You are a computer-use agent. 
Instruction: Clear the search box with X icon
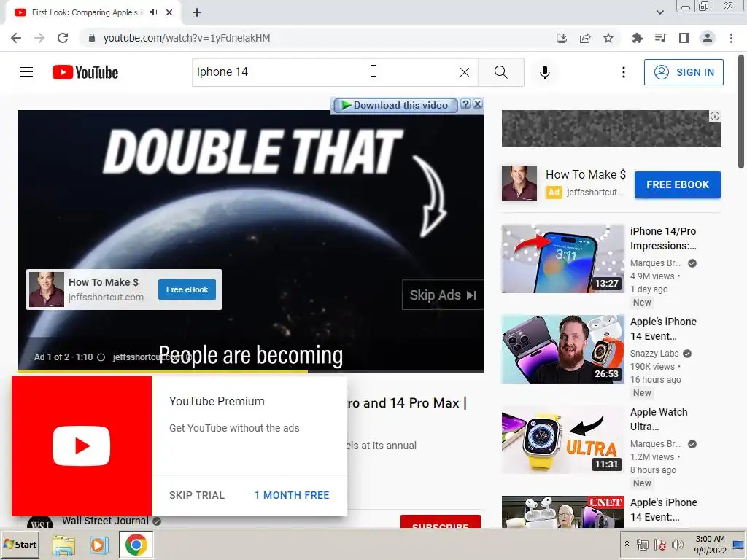[465, 72]
